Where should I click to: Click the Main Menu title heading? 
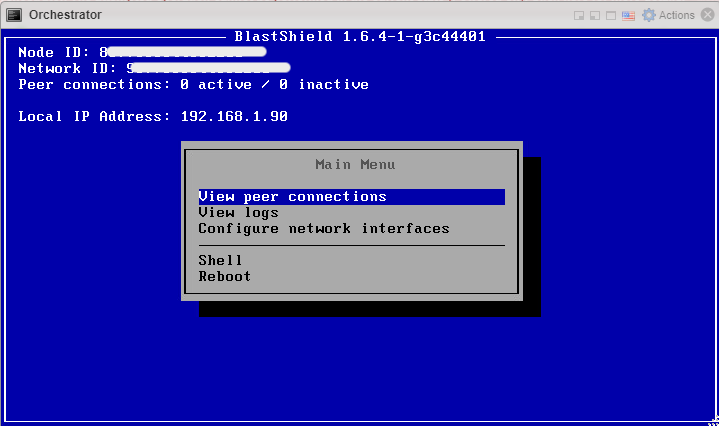click(x=354, y=165)
